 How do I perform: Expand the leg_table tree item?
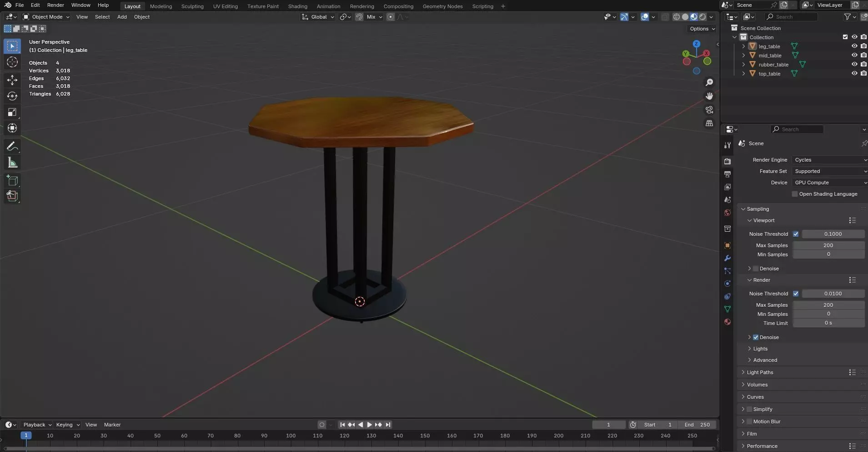[x=743, y=46]
